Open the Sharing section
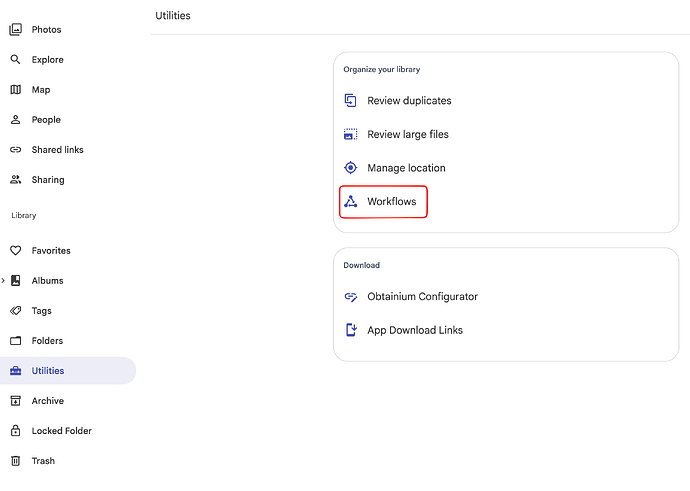Viewport: 690px width, 491px height. pos(48,180)
